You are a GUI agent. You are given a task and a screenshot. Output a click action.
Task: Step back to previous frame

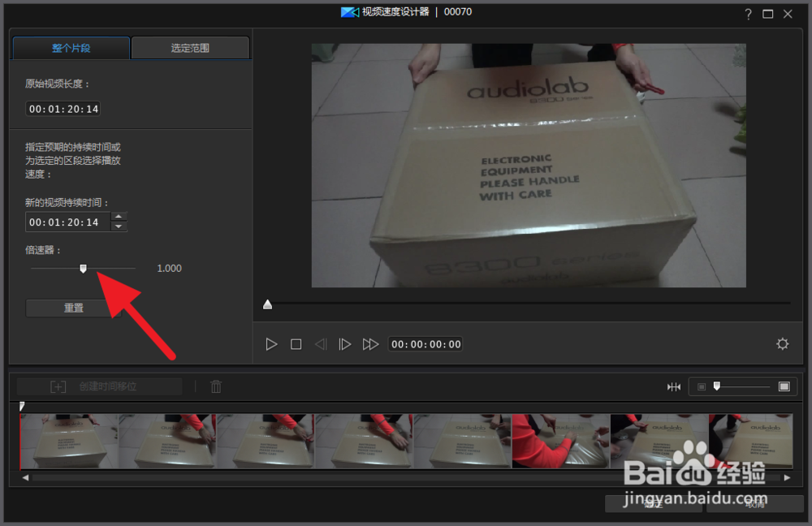(321, 344)
